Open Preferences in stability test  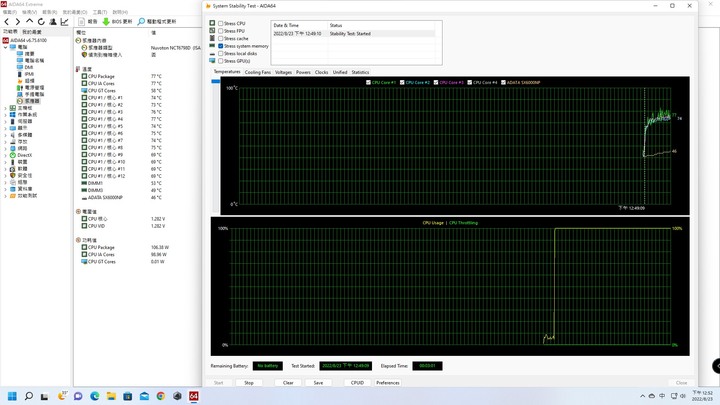click(x=388, y=382)
